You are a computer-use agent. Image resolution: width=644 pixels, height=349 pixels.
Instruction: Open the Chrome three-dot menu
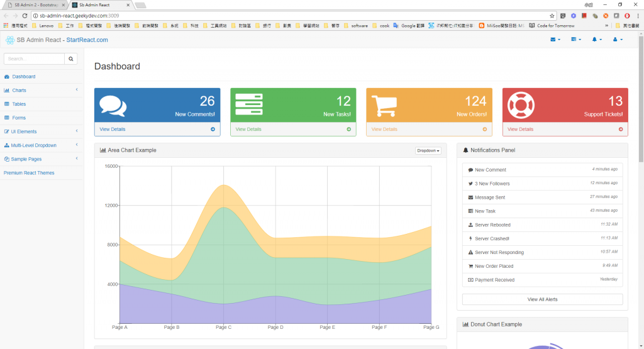click(638, 16)
